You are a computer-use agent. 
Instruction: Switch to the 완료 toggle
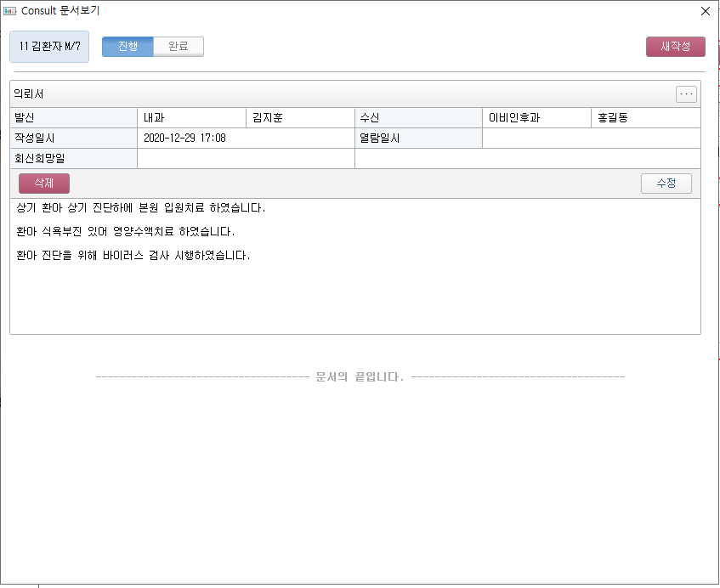click(x=179, y=47)
